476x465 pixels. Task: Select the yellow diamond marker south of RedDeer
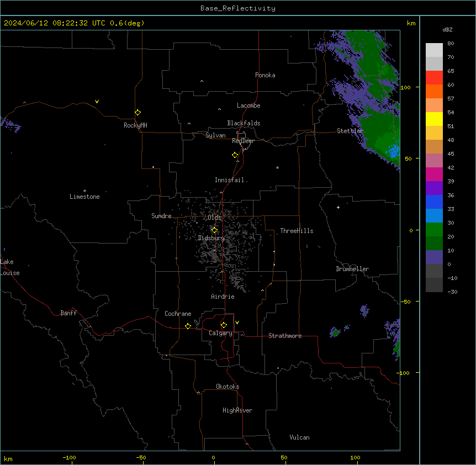235,155
